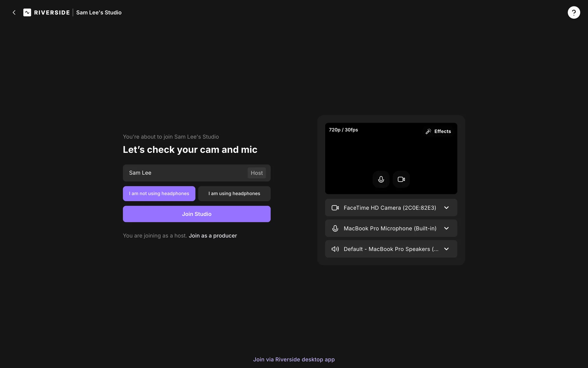The height and width of the screenshot is (368, 588).
Task: Turn off the camera in the preview
Action: (x=401, y=179)
